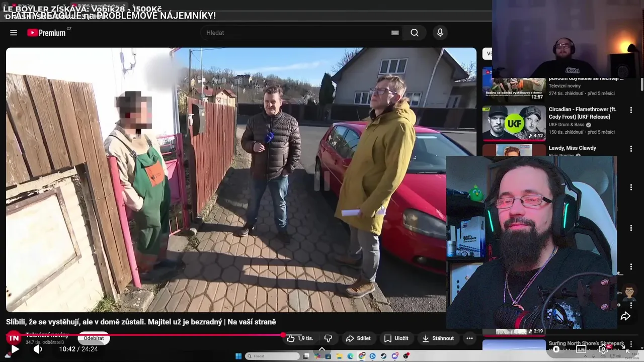Click the magnifier search button
Viewport: 644px width, 362px height.
pyautogui.click(x=415, y=33)
